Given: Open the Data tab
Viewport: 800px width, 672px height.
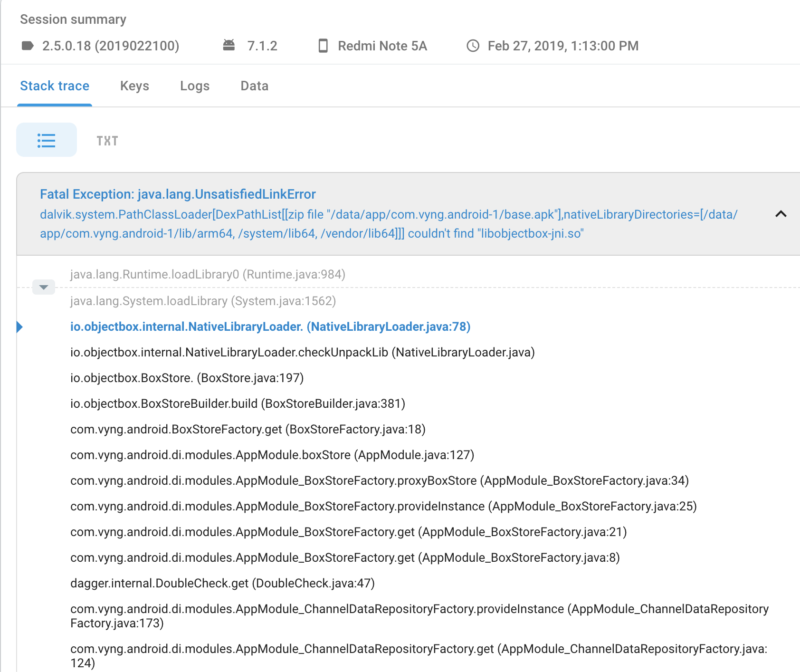Looking at the screenshot, I should 255,86.
